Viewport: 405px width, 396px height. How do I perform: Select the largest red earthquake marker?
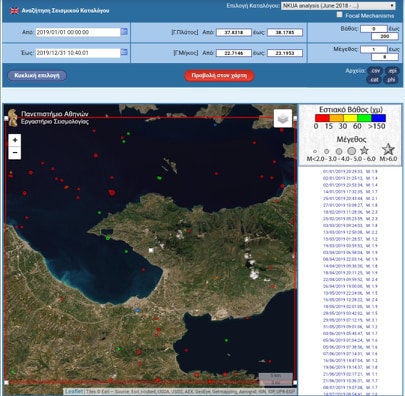point(112,192)
